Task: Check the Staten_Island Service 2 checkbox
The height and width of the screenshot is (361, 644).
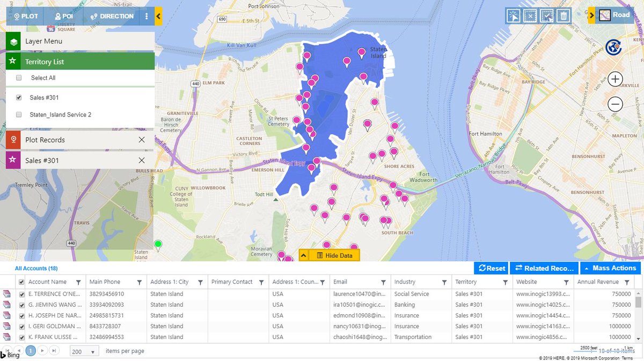Action: (19, 114)
